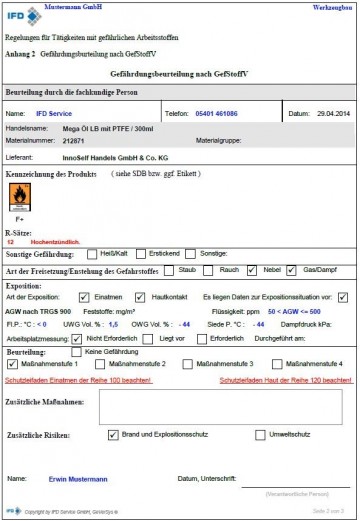Uncheck Nicht Erforderlich checkbox
This screenshot has width=360, height=521.
[77, 339]
